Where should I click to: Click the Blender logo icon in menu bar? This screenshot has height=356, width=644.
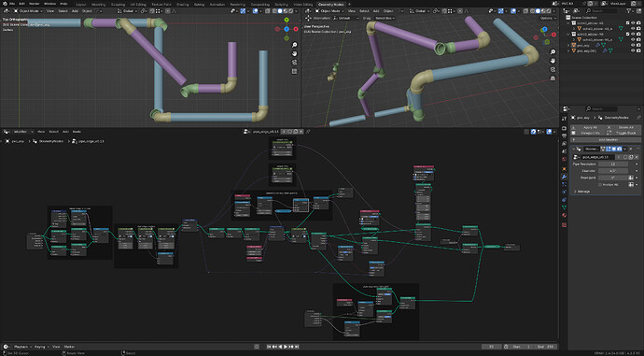pyautogui.click(x=4, y=4)
